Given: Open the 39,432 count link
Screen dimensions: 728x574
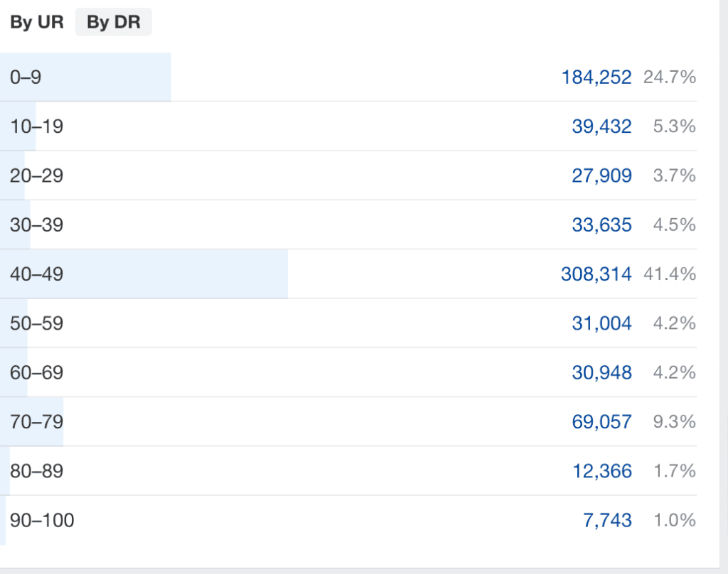Looking at the screenshot, I should 601,126.
